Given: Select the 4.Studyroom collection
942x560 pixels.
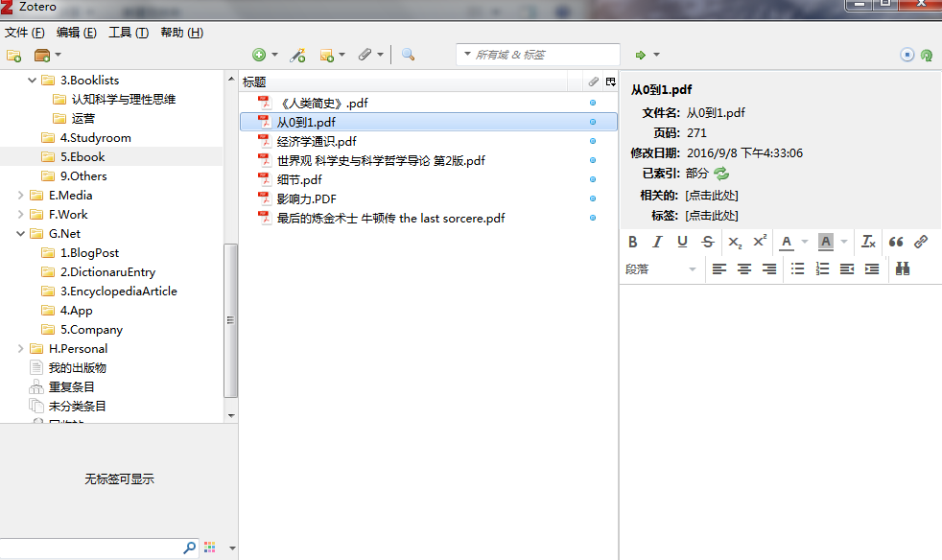Looking at the screenshot, I should click(95, 137).
